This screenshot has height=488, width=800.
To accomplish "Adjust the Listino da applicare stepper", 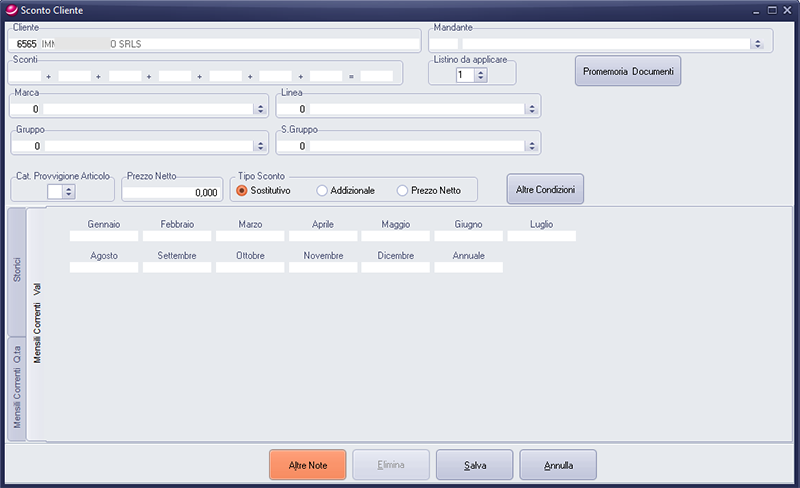I will (x=480, y=75).
